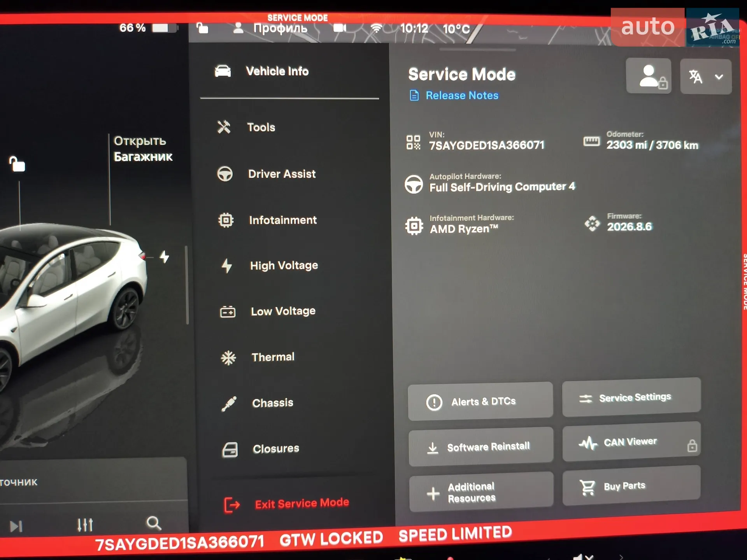Click the wrench and screwdriver Tools icon
The image size is (747, 560).
coord(224,127)
